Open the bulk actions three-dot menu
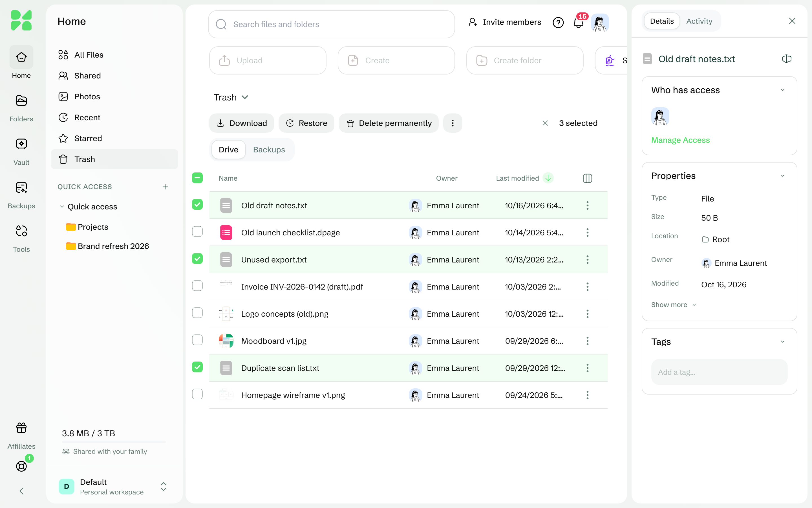This screenshot has width=812, height=508. click(453, 123)
